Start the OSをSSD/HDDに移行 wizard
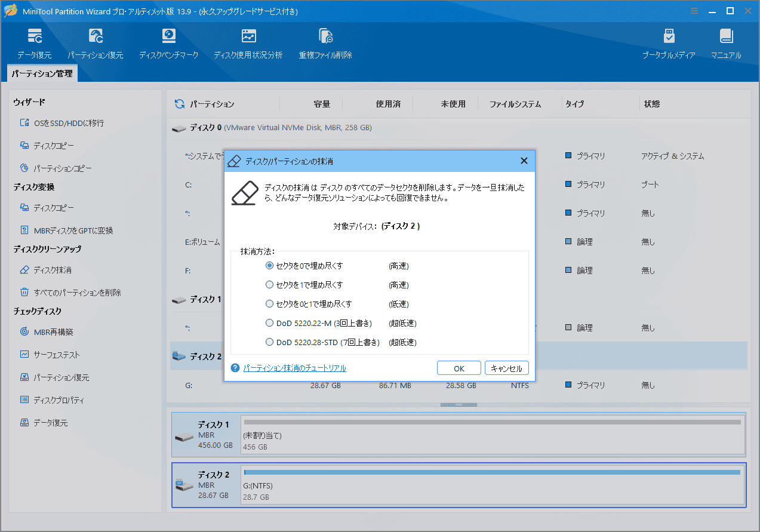Screen dimensions: 760x532 62,123
